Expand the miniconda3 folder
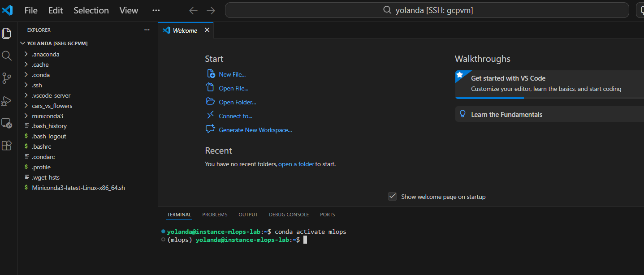Image resolution: width=644 pixels, height=275 pixels. (47, 116)
